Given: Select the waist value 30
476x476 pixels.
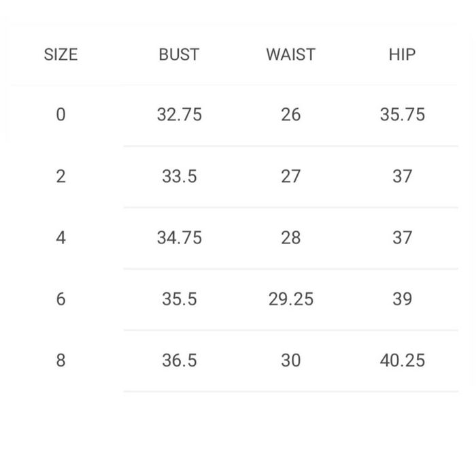Looking at the screenshot, I should [290, 360].
